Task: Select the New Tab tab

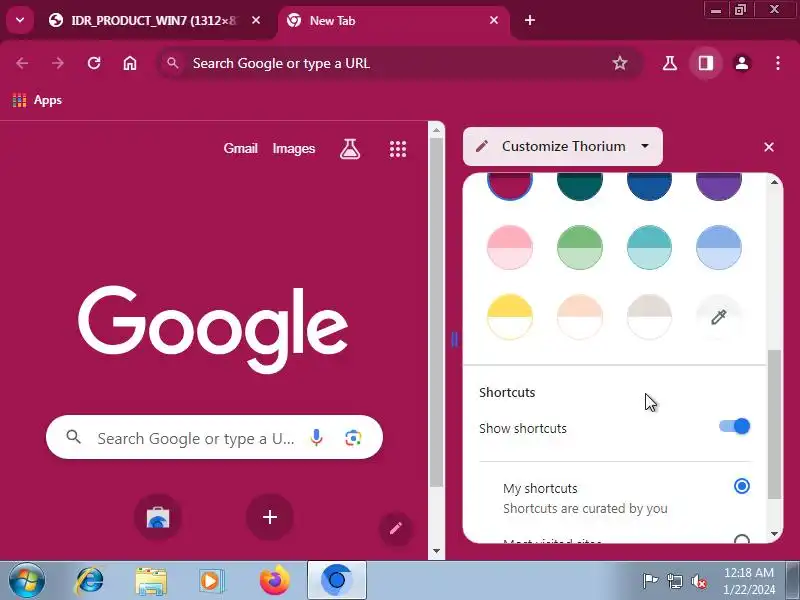Action: click(x=393, y=21)
